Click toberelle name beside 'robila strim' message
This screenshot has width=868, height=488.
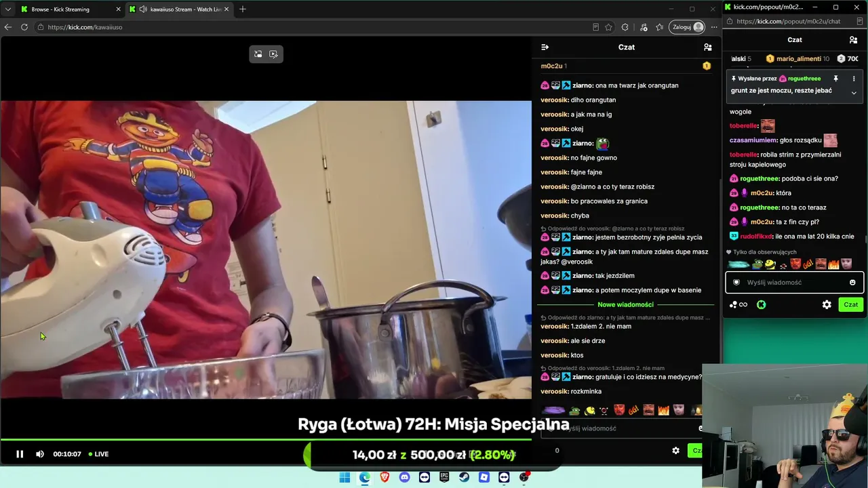coord(743,155)
